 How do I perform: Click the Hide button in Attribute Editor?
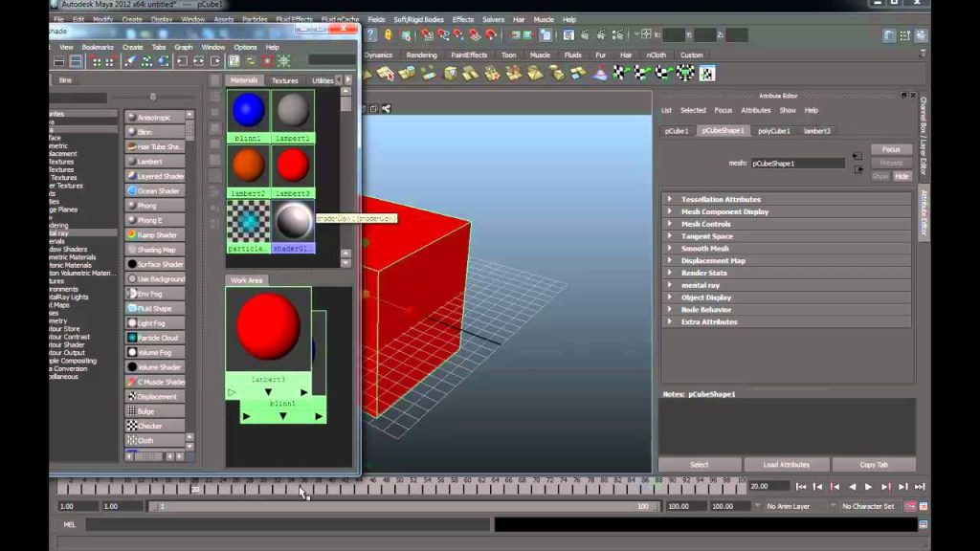coord(902,177)
